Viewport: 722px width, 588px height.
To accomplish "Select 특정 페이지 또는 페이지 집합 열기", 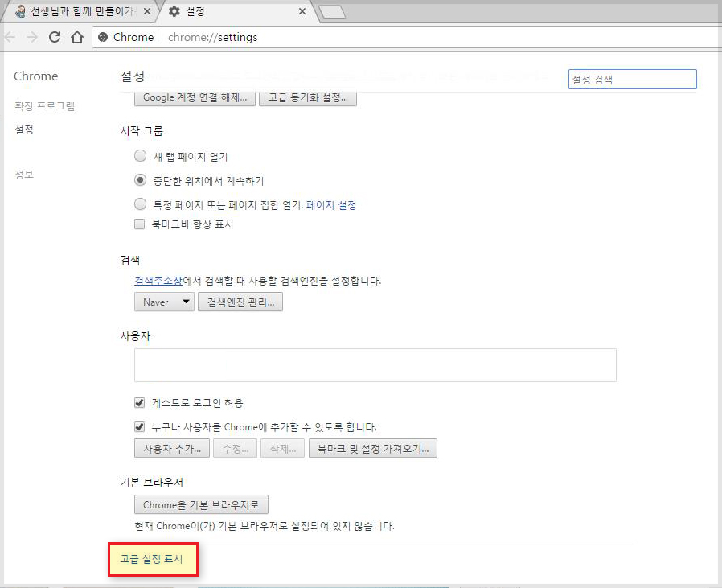I will 140,204.
